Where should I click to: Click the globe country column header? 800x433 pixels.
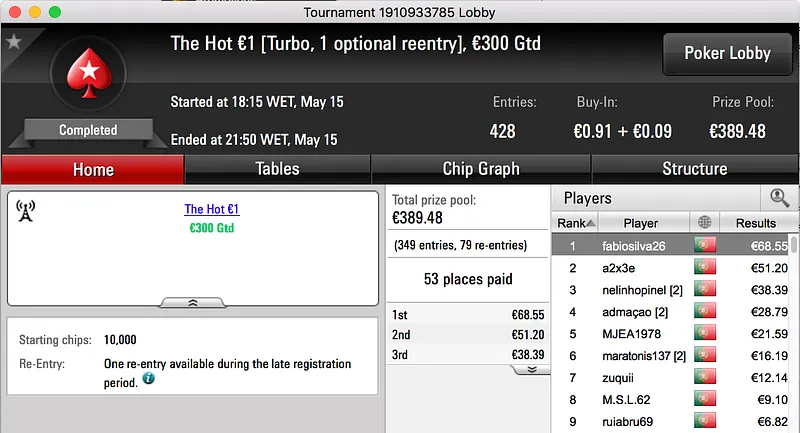[x=706, y=223]
